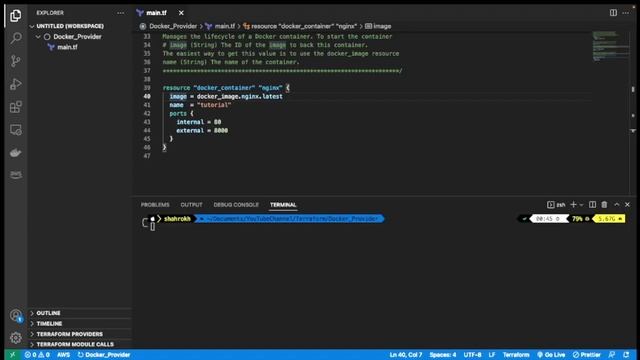Switch to the Output tab
This screenshot has width=640, height=360.
(x=191, y=204)
